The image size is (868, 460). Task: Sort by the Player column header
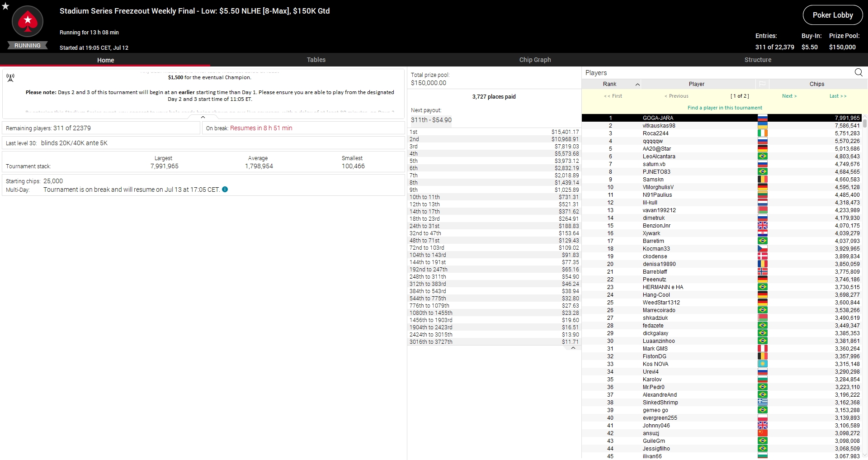coord(697,84)
